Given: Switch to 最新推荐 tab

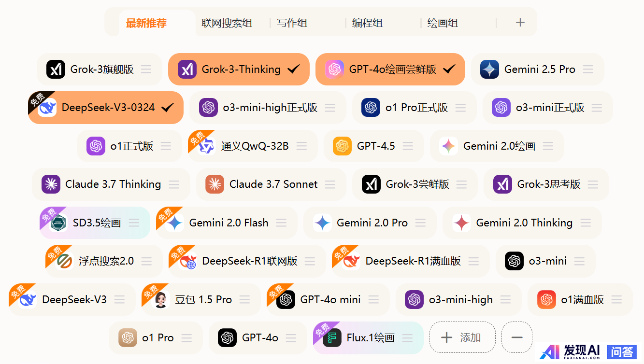Looking at the screenshot, I should click(x=146, y=23).
